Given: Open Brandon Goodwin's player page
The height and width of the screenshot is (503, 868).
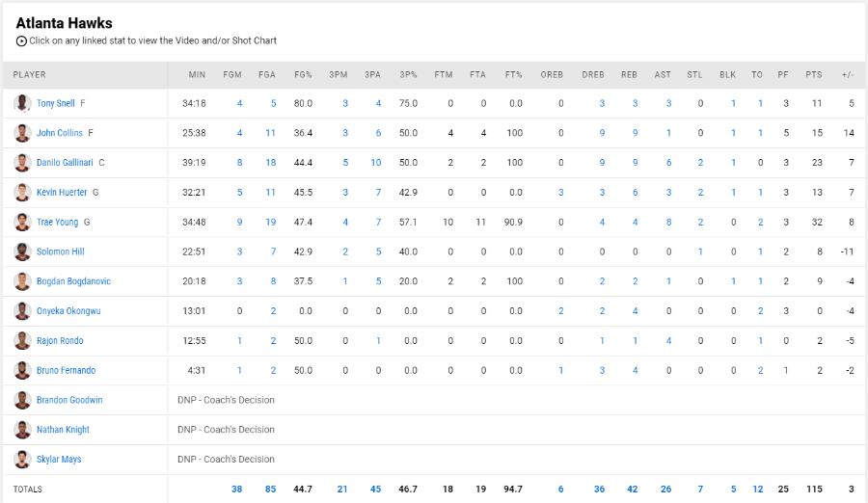Looking at the screenshot, I should [x=69, y=400].
